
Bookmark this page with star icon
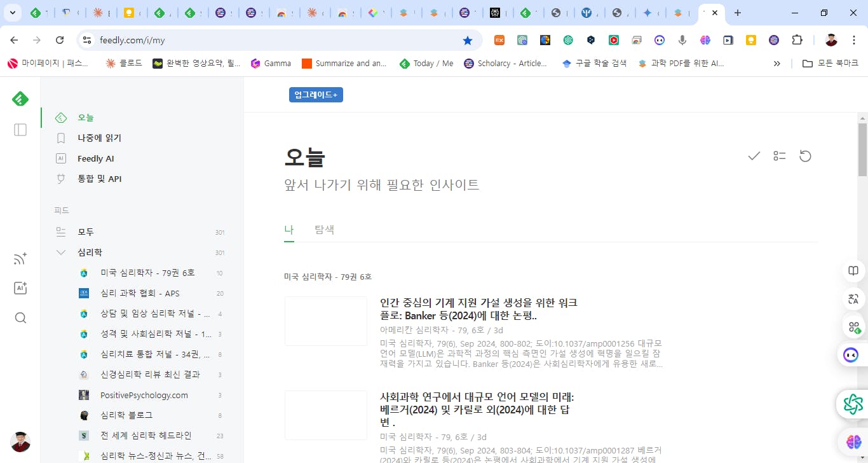468,40
